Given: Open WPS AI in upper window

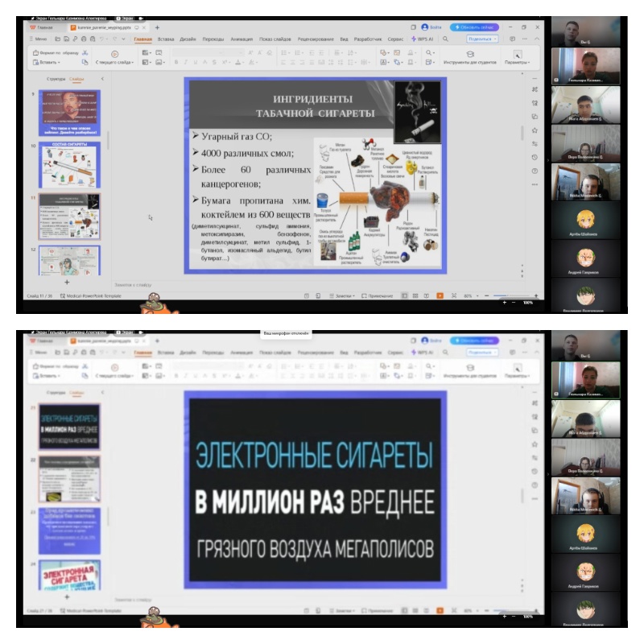Looking at the screenshot, I should click(422, 39).
